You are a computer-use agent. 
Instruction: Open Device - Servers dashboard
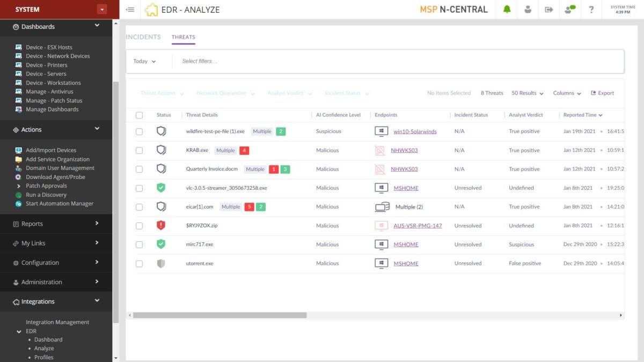click(46, 74)
